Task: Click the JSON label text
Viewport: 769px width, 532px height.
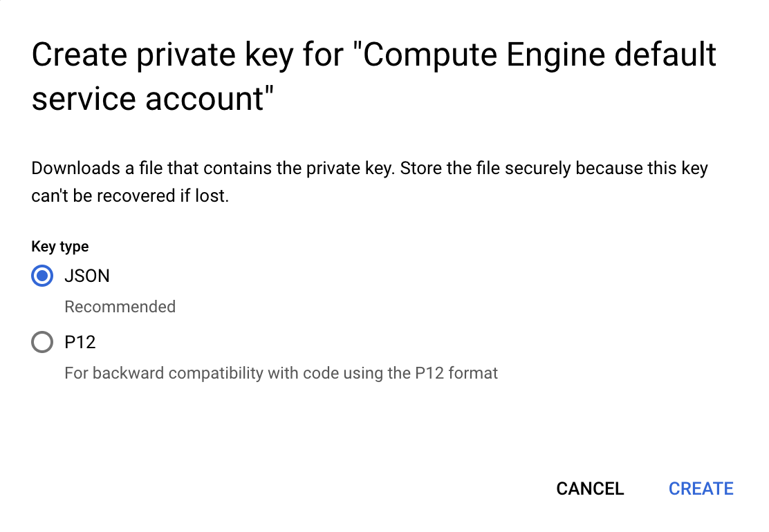Action: coord(87,276)
